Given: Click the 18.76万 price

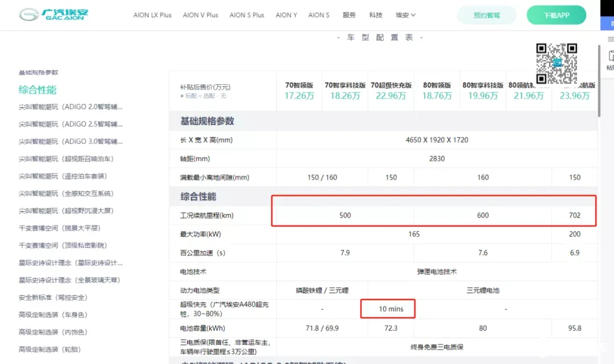Looking at the screenshot, I should [x=437, y=96].
